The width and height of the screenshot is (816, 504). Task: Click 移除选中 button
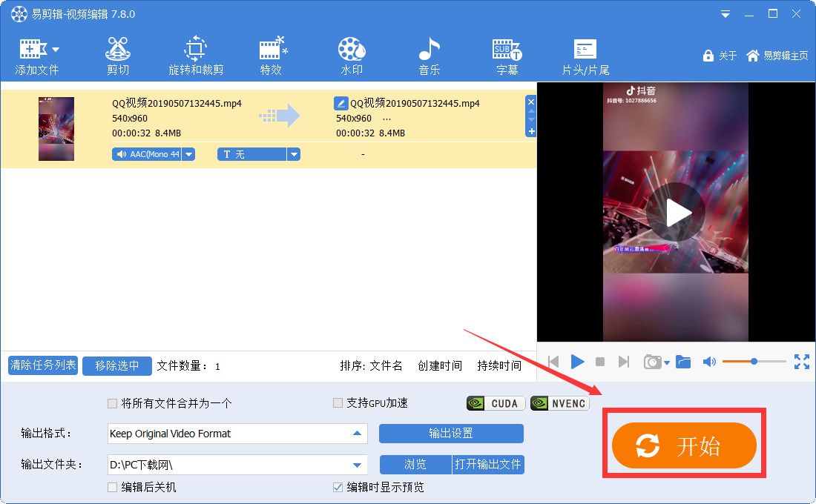click(117, 365)
